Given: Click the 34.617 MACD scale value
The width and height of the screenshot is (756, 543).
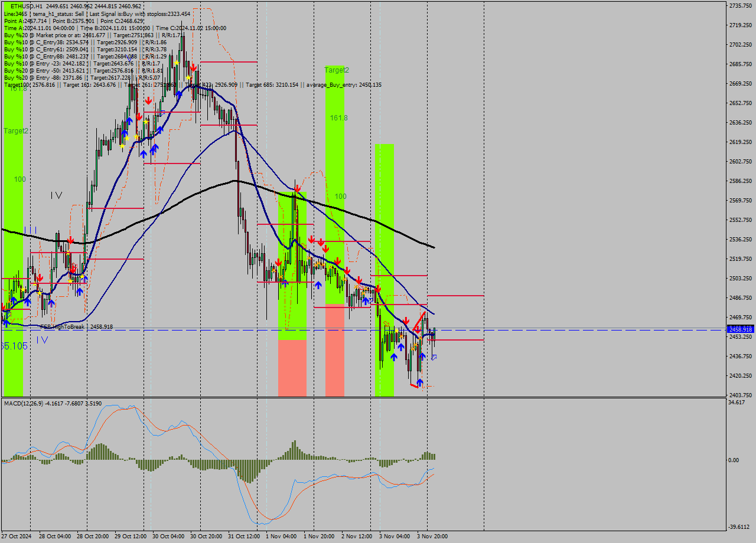Looking at the screenshot, I should tap(737, 402).
